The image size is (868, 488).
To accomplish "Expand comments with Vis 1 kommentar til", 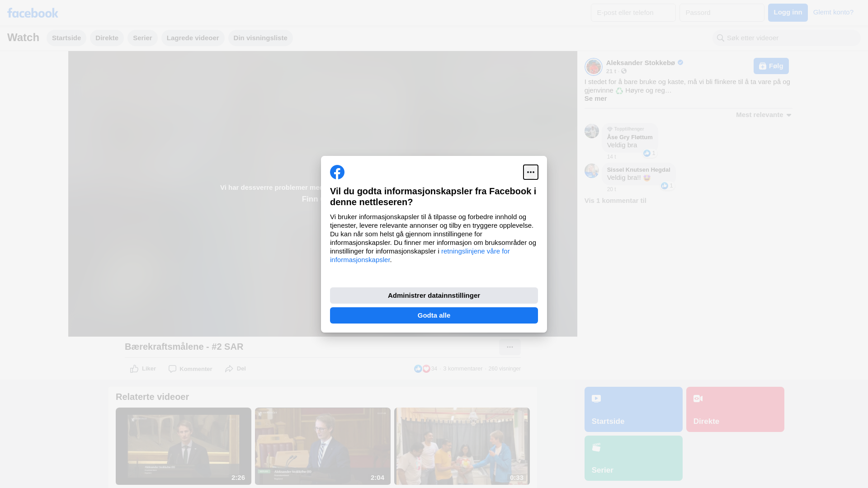I will pos(615,201).
